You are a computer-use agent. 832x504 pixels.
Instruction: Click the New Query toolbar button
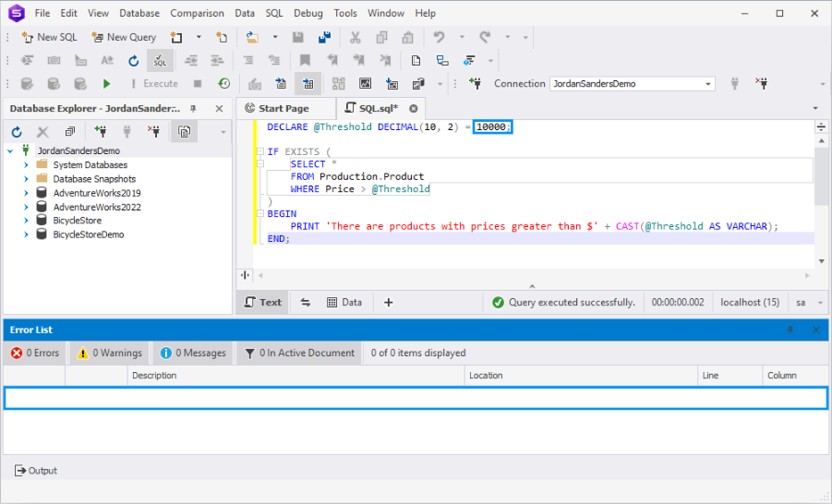click(124, 37)
